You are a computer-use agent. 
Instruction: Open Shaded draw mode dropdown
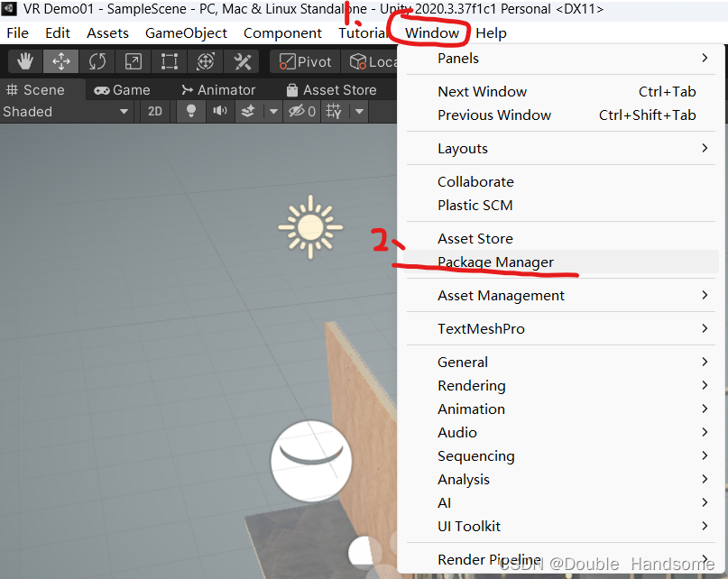point(66,112)
